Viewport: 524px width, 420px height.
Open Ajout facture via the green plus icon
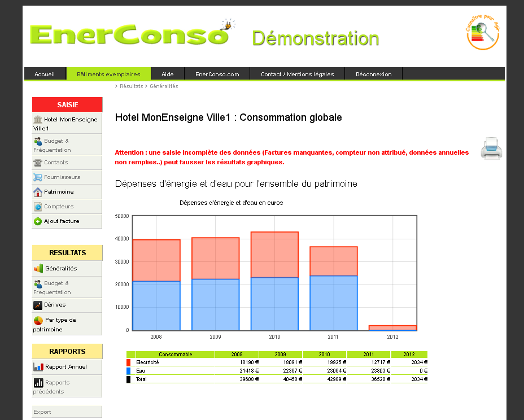click(x=37, y=221)
